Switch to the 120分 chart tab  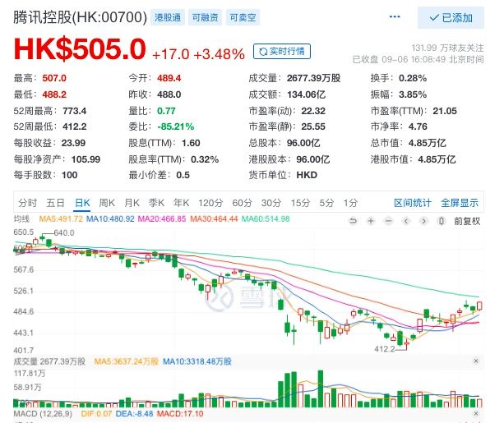(210, 203)
